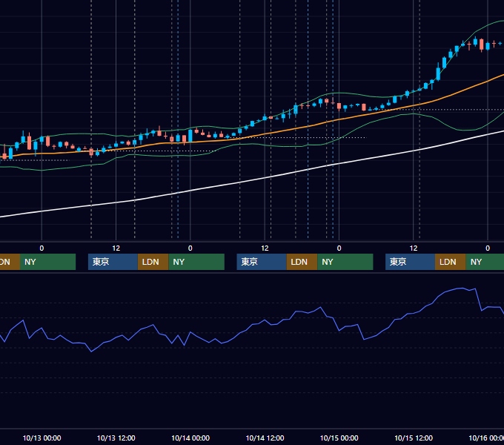The height and width of the screenshot is (445, 504).
Task: Click the LDN session block for 10/15
Action: tap(451, 262)
